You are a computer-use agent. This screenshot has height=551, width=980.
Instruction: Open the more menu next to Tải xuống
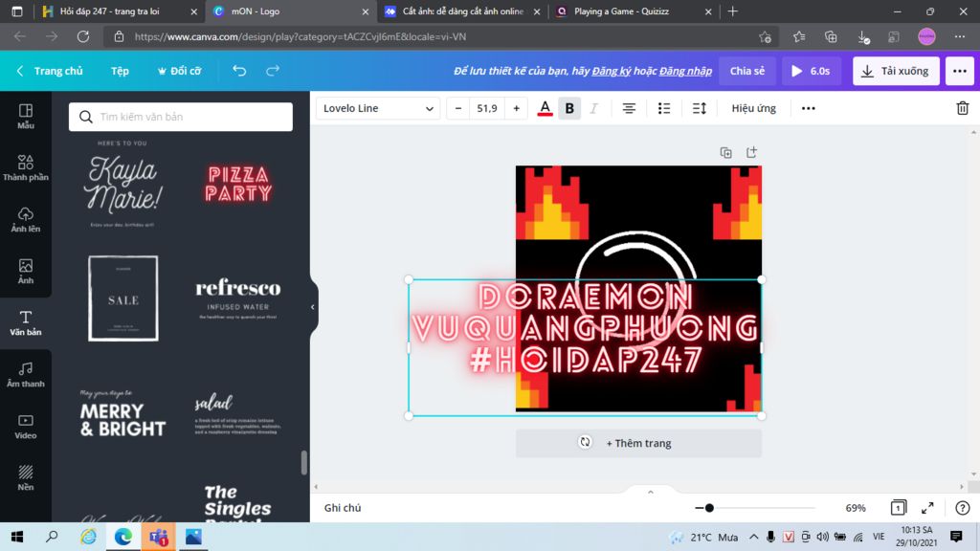click(959, 71)
